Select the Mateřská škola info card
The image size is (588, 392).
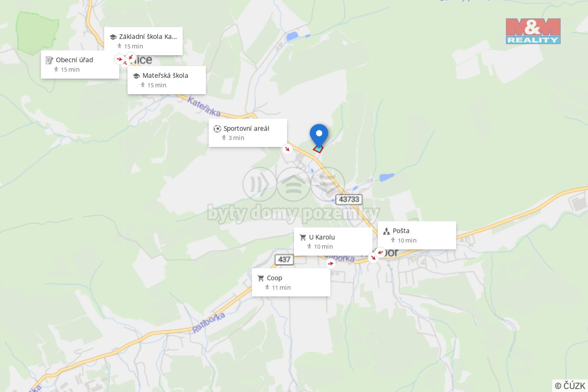pos(167,80)
